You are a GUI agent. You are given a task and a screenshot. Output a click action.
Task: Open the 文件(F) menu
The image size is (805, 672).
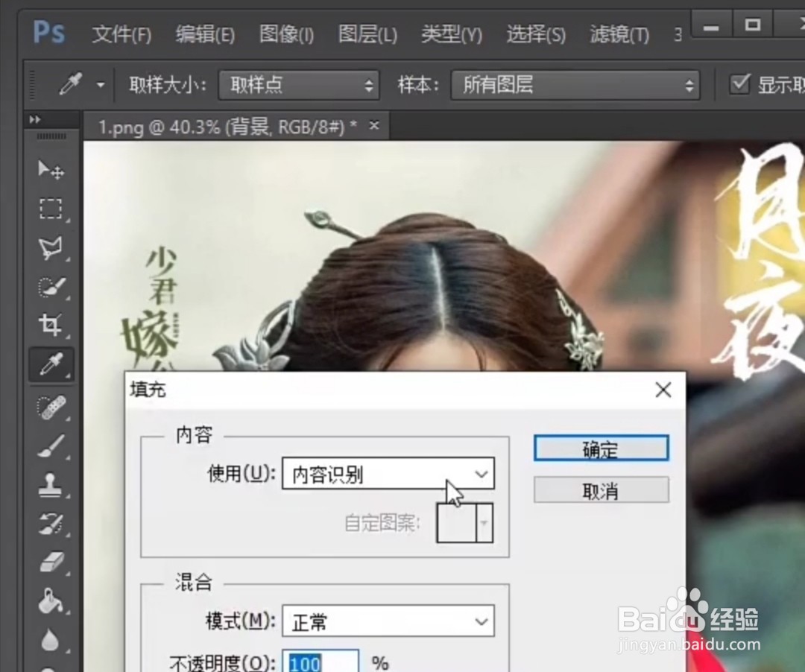point(121,34)
